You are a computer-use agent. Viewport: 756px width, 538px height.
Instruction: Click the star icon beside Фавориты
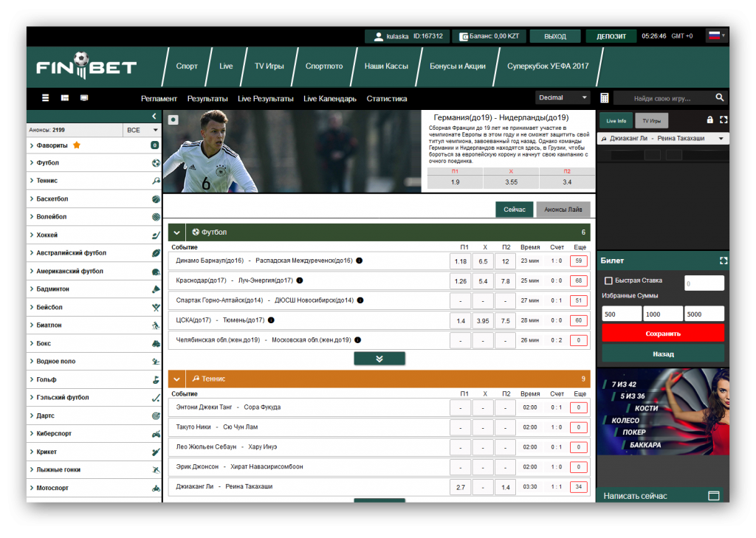click(x=76, y=145)
